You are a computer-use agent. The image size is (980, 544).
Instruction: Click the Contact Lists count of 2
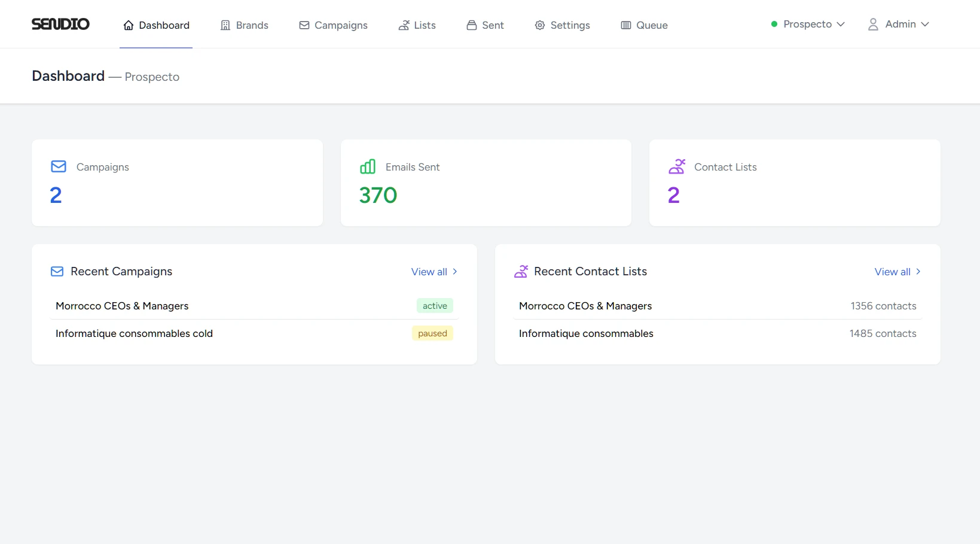[x=673, y=195]
